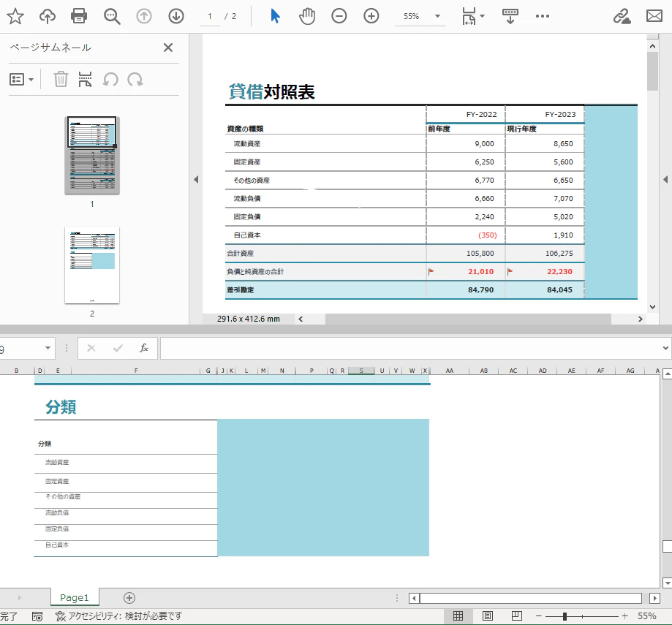Open the Fill & Sign pen tool
The height and width of the screenshot is (625, 672).
[x=622, y=15]
